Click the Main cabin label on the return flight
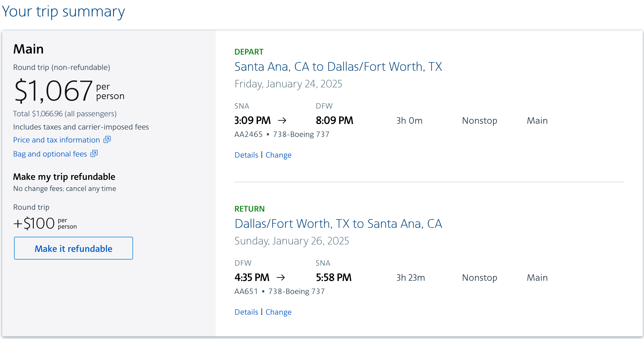Viewport: 644px width, 339px height. pos(537,278)
